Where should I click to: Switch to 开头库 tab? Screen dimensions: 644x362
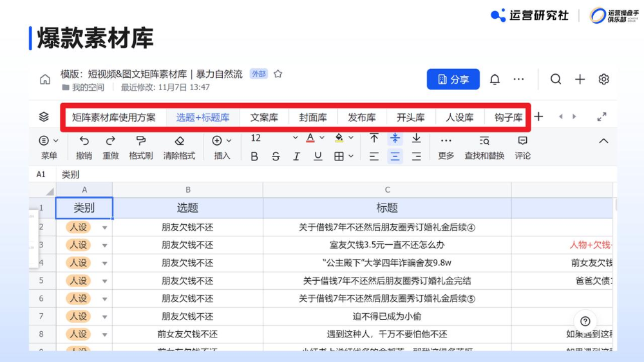[x=411, y=117]
